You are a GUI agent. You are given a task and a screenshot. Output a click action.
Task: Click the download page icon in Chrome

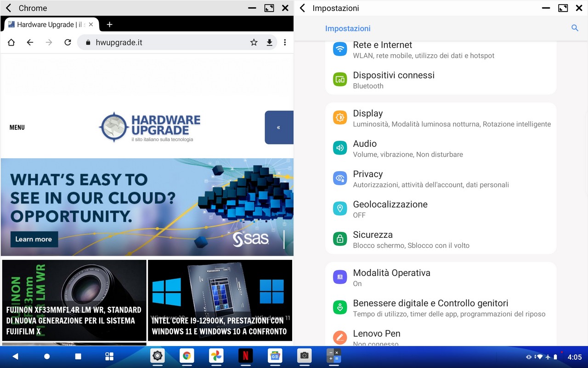(x=269, y=42)
